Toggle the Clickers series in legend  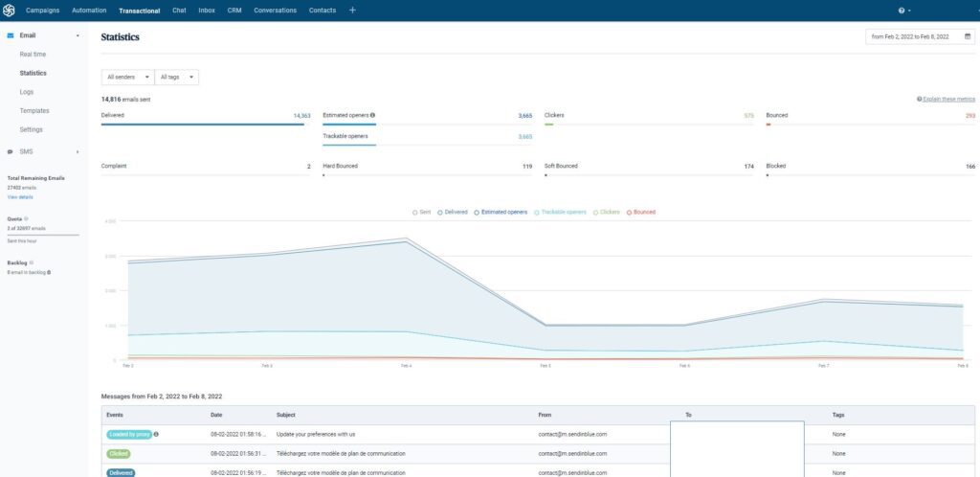click(606, 212)
